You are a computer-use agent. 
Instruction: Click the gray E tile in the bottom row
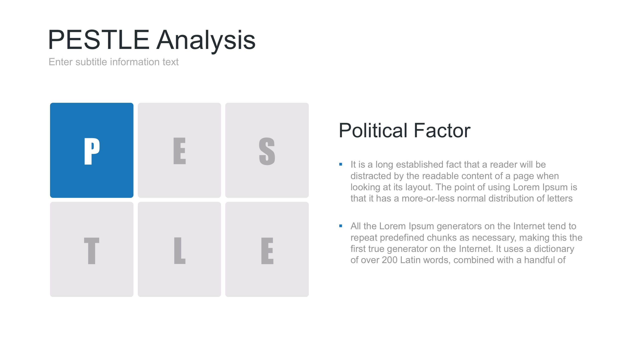tap(267, 249)
